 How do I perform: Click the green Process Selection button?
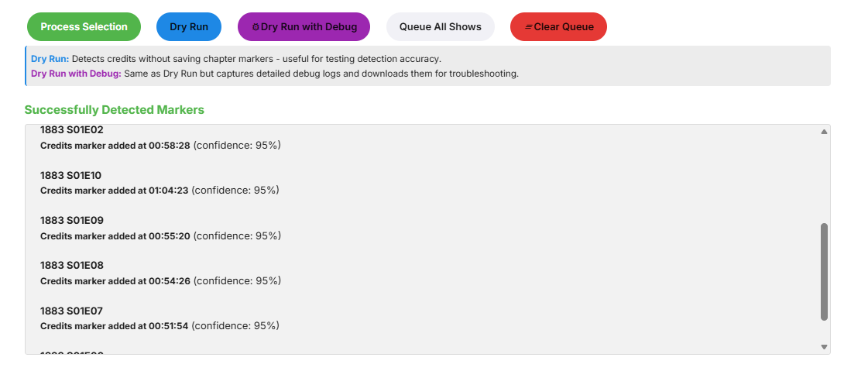coord(84,27)
